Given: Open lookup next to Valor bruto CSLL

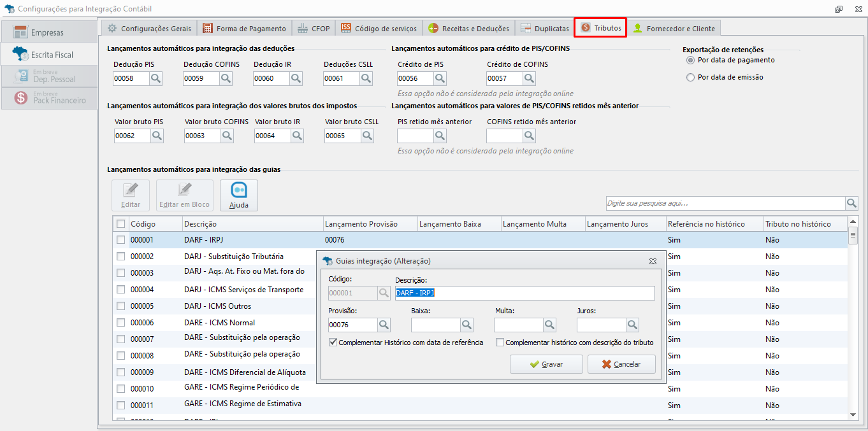Looking at the screenshot, I should pyautogui.click(x=368, y=136).
